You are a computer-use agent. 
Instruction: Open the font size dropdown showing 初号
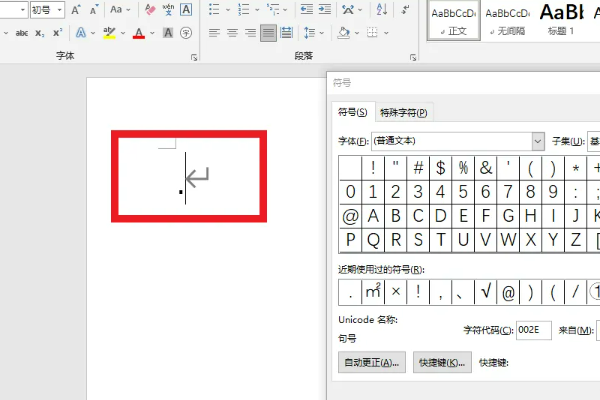tap(46, 10)
